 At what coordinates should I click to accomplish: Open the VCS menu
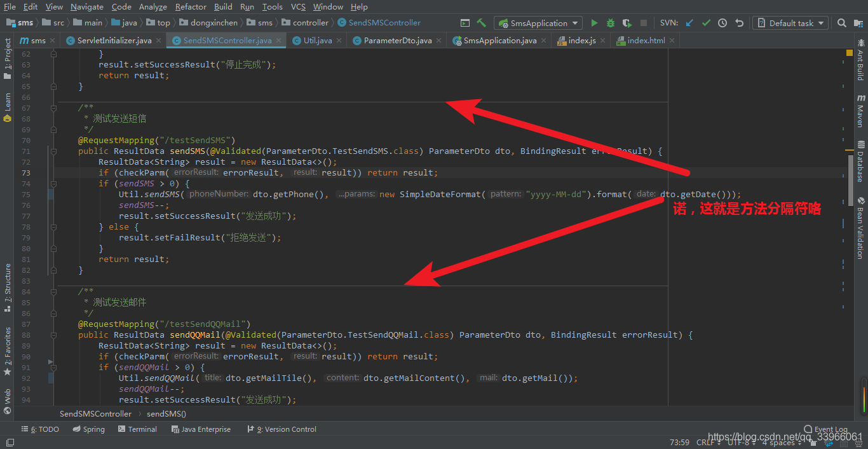pyautogui.click(x=298, y=6)
